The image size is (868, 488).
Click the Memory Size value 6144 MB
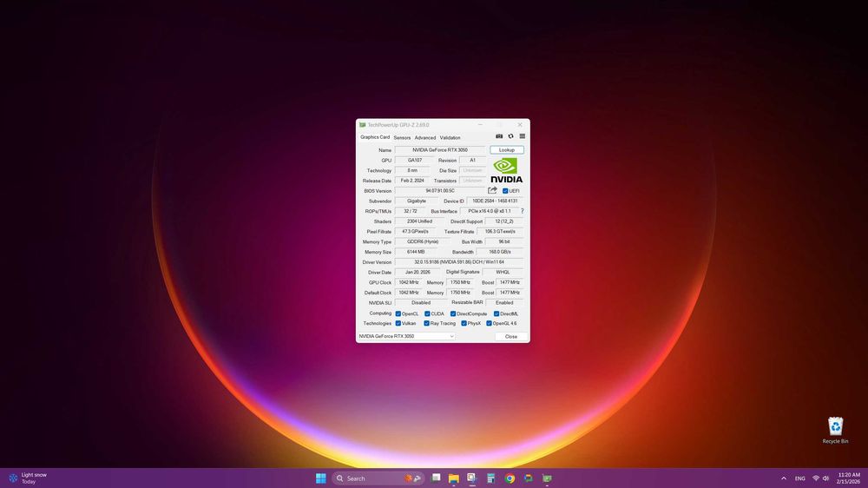(416, 252)
